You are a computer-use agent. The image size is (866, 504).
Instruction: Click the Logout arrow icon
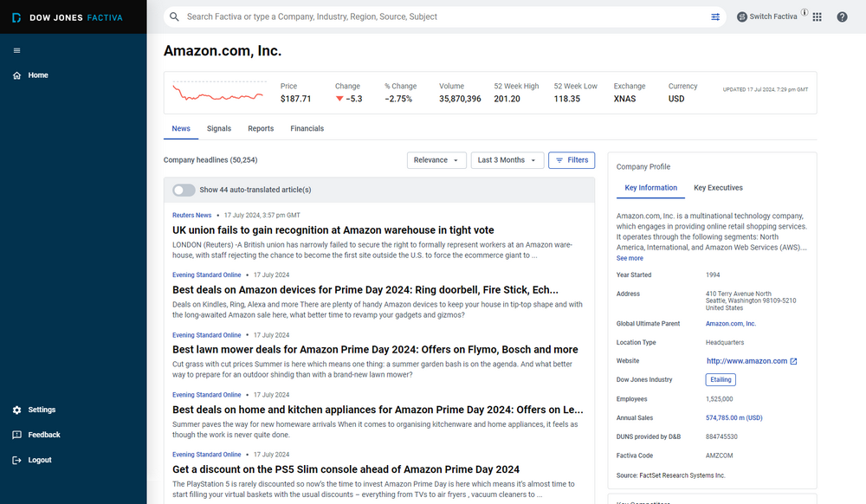click(17, 460)
